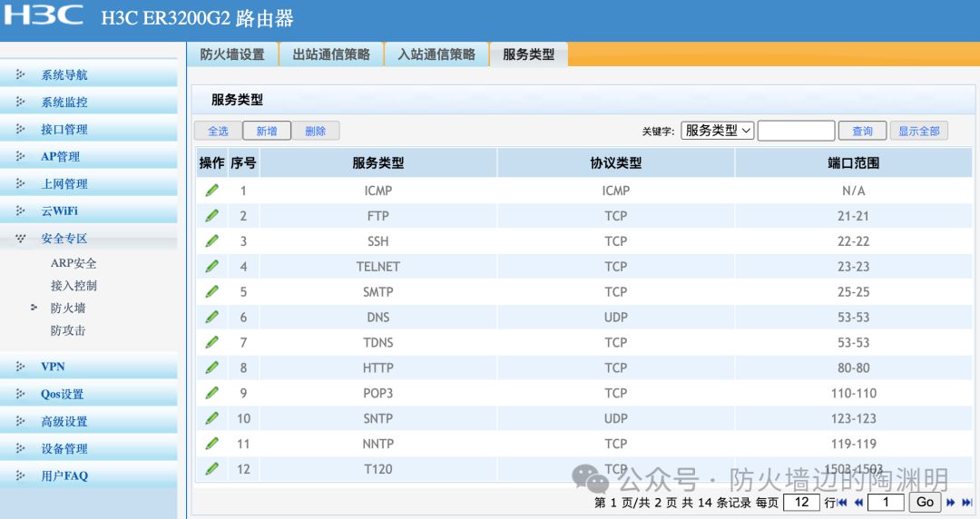Click the previous page arrow icon
Image resolution: width=980 pixels, height=519 pixels.
click(x=857, y=503)
